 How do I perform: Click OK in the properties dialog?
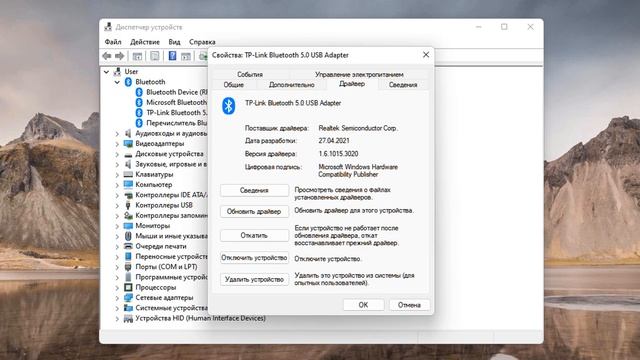(363, 305)
